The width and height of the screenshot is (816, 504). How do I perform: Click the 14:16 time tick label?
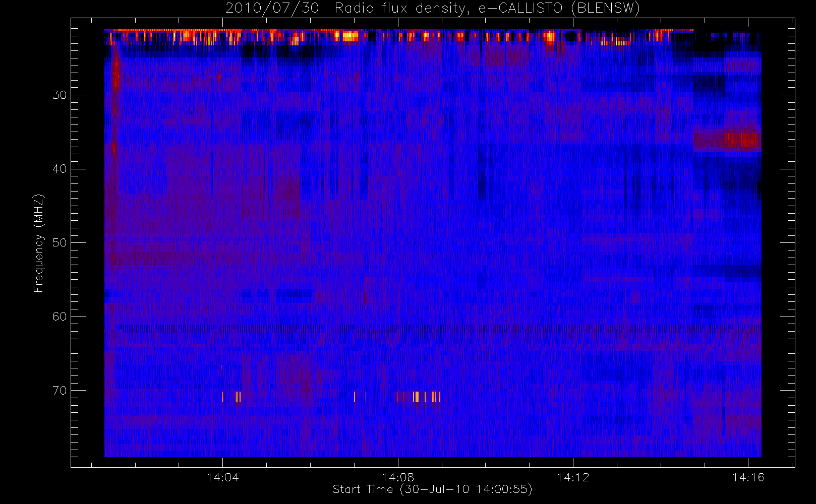click(x=748, y=477)
